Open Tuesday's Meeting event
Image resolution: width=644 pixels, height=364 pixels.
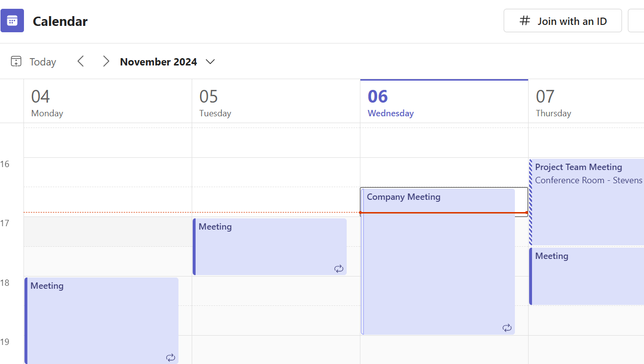click(x=269, y=247)
